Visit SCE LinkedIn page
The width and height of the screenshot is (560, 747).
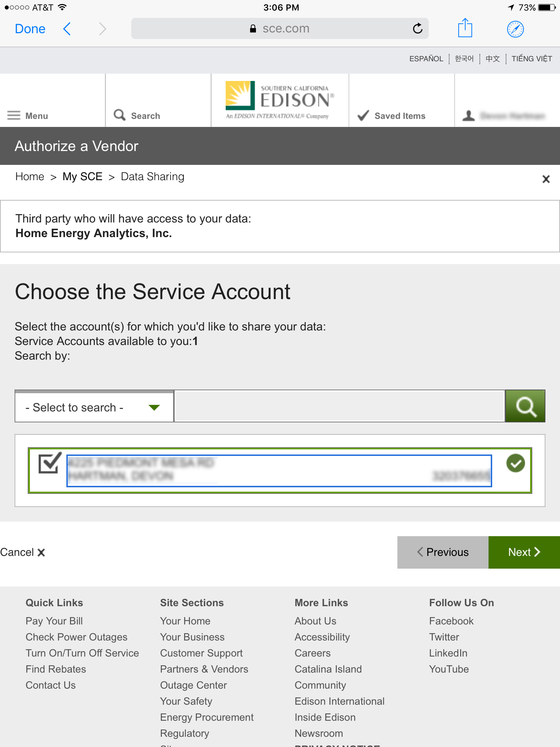448,653
